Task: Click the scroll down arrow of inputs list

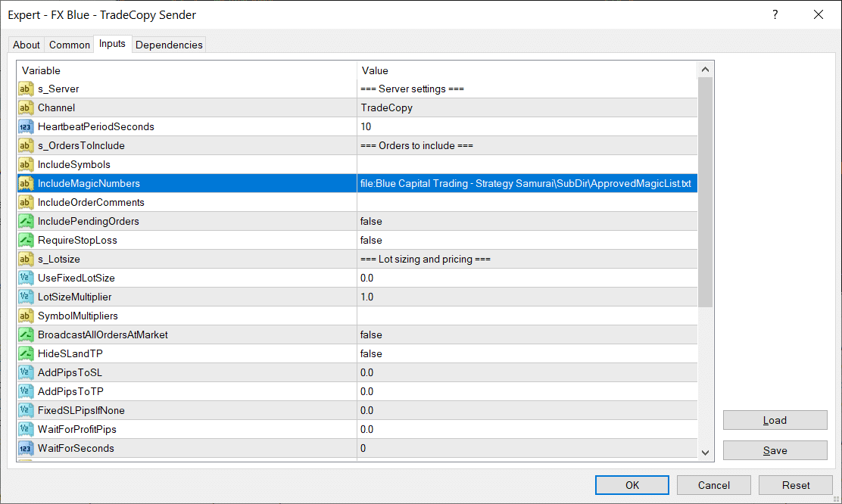Action: [706, 452]
